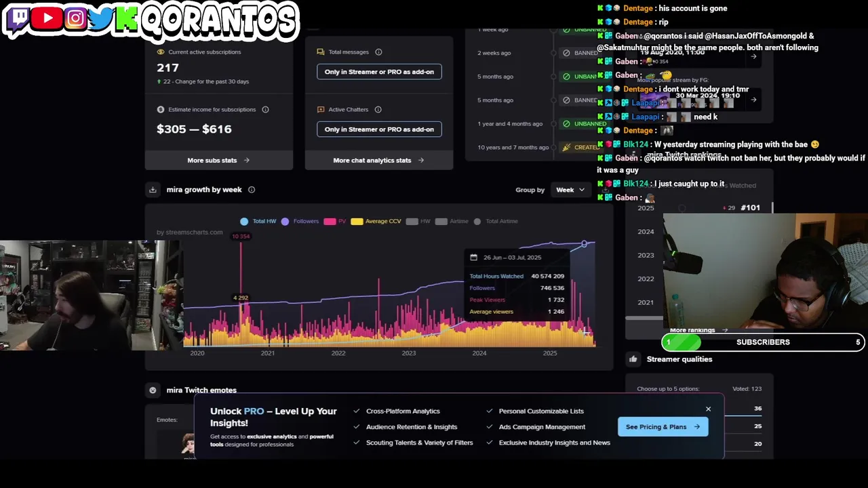
Task: Click the calendar icon in the chart tooltip
Action: [x=474, y=258]
